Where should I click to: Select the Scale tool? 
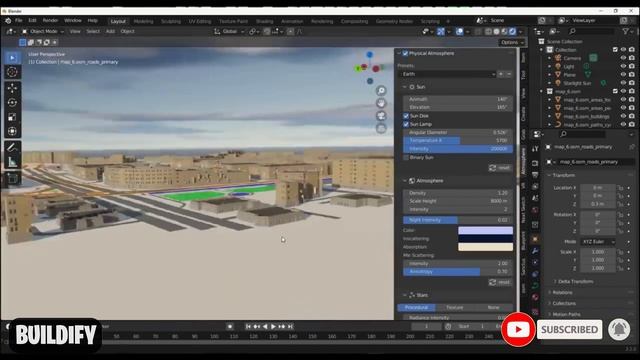[x=12, y=117]
